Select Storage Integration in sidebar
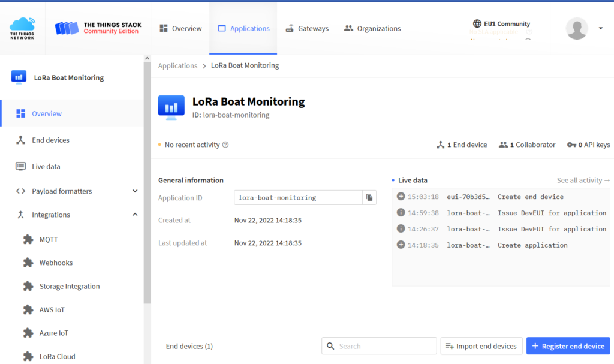 pyautogui.click(x=69, y=287)
